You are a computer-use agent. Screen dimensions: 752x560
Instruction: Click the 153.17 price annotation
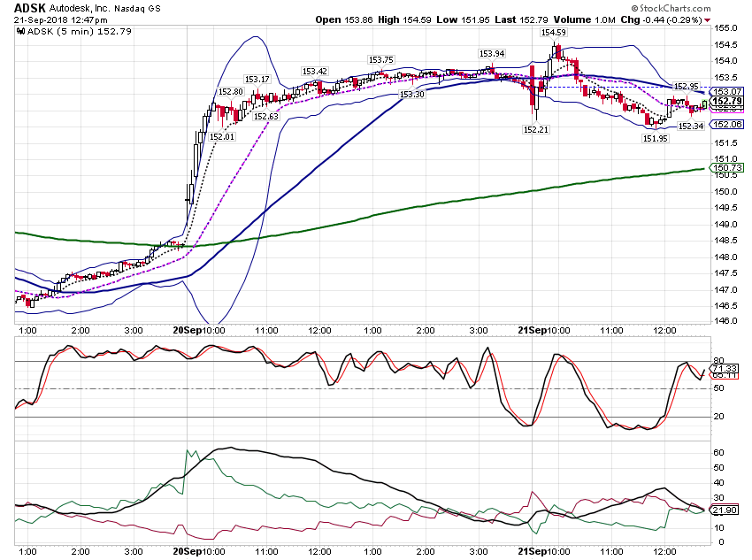coord(257,80)
